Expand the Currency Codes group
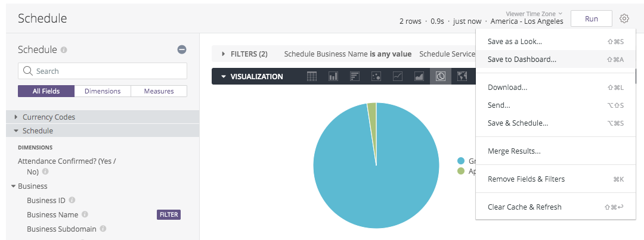Image resolution: width=644 pixels, height=240 pixels. point(16,117)
